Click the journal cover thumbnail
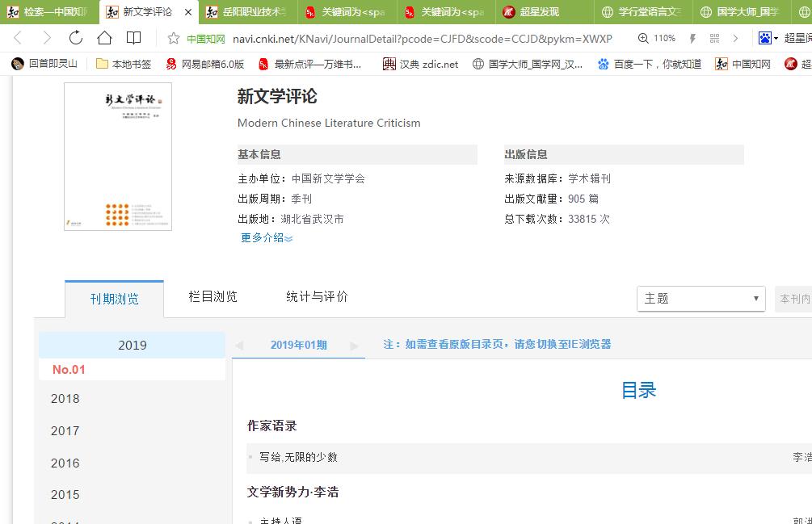Image resolution: width=812 pixels, height=524 pixels. (118, 157)
